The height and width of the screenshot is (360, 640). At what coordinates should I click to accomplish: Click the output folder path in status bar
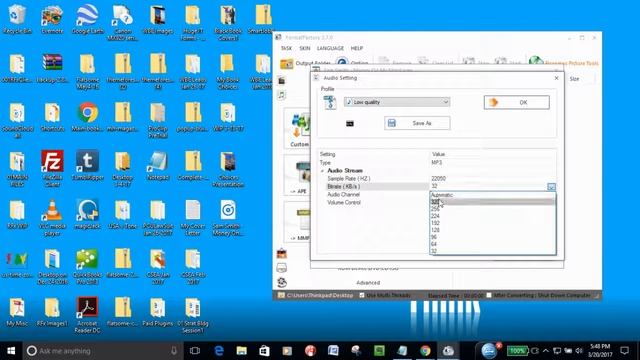[x=320, y=295]
